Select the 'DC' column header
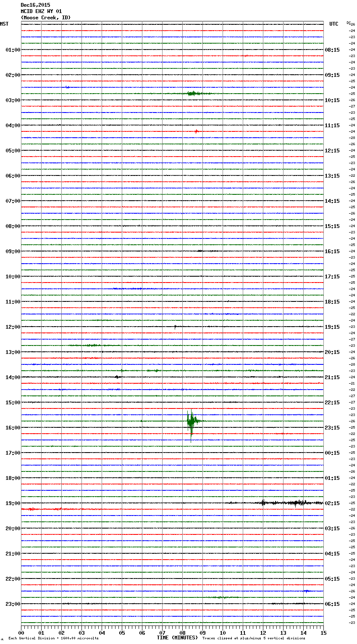The height and width of the screenshot is (644, 357). (349, 23)
